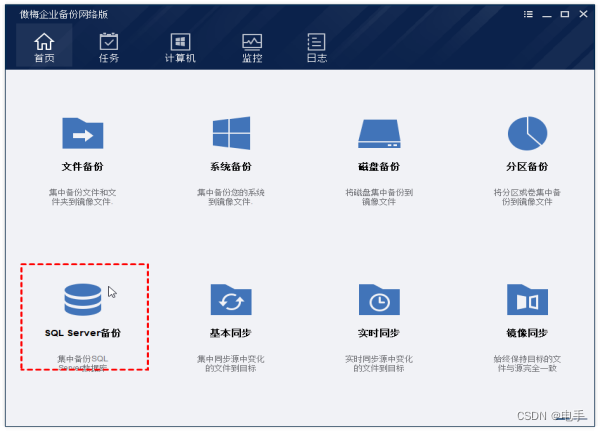
Task: Select the SQL Server备份 label
Action: coord(83,333)
